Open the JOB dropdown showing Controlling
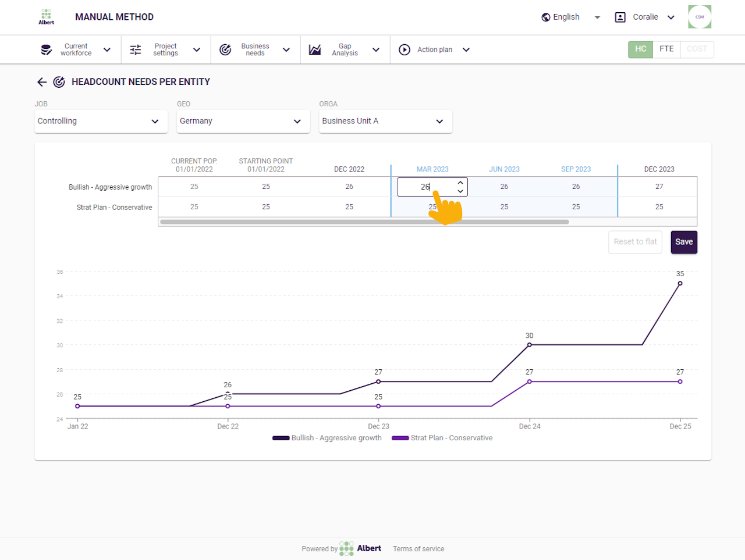The height and width of the screenshot is (560, 745). coord(101,122)
